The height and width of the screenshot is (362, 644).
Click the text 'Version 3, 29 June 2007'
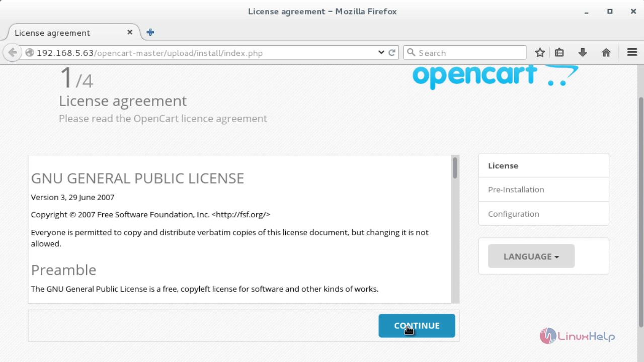[72, 198]
